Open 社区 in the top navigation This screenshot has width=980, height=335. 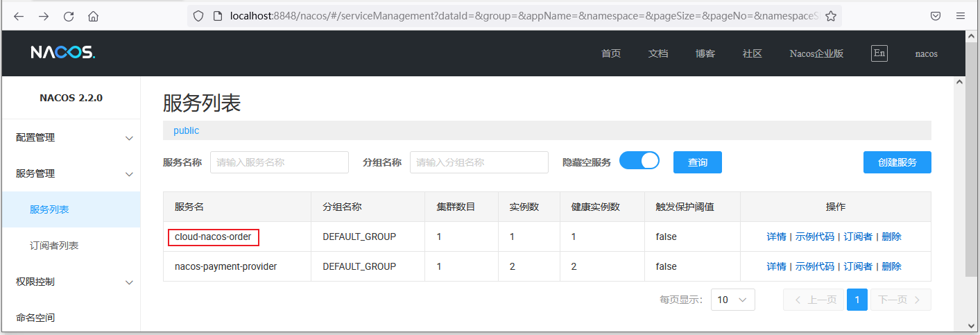tap(753, 53)
